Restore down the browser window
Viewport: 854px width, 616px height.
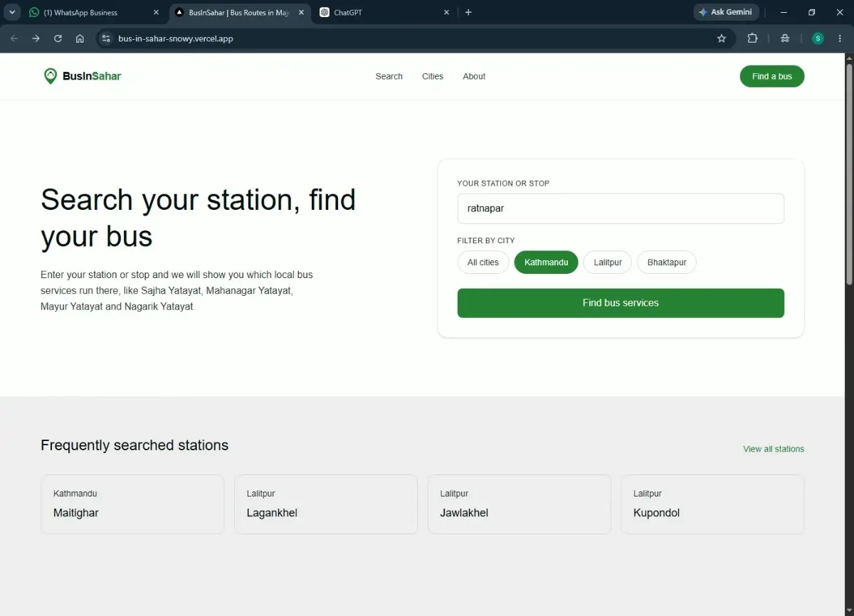(812, 12)
